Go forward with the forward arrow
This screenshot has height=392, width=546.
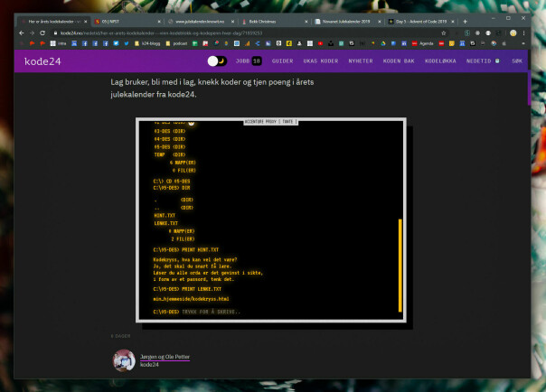click(x=32, y=33)
